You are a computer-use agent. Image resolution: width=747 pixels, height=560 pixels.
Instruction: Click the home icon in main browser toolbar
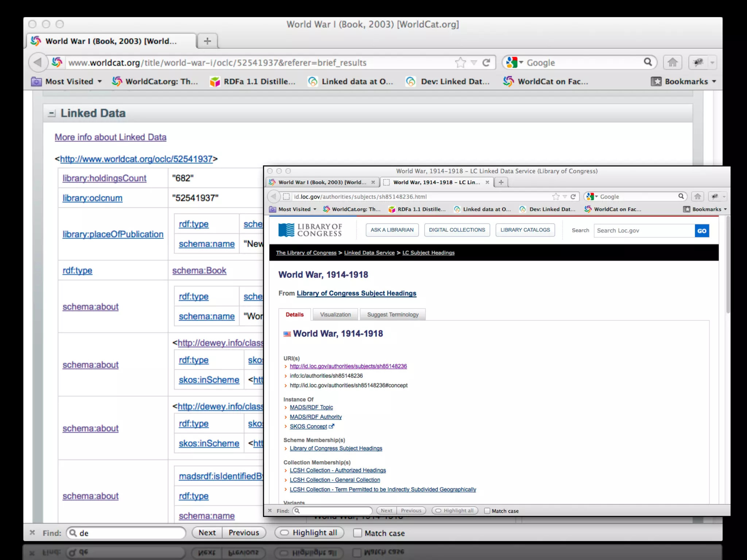pyautogui.click(x=673, y=63)
